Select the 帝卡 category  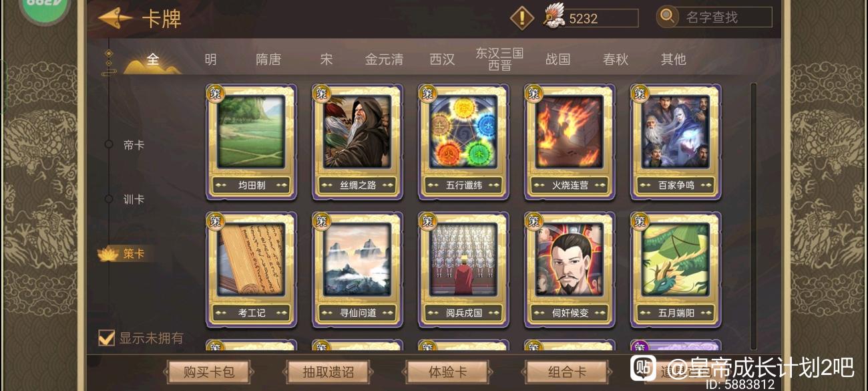pos(134,144)
